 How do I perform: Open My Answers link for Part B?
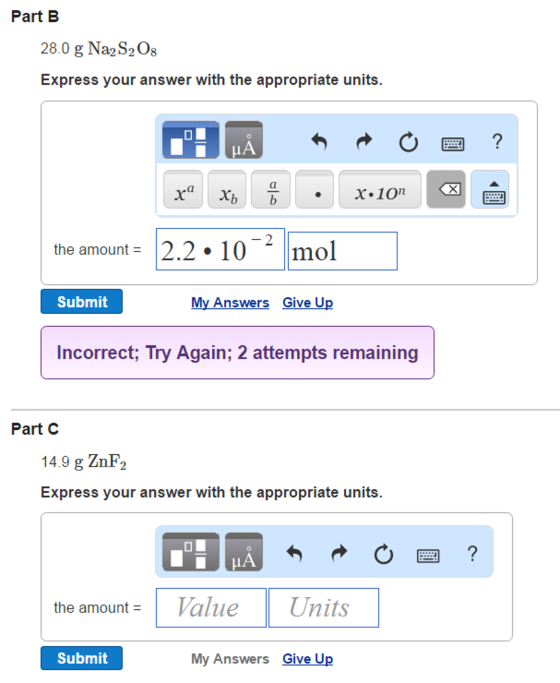click(230, 302)
